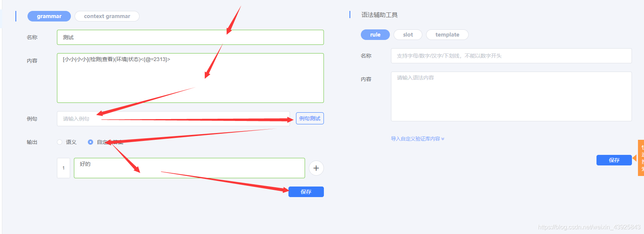
Task: Click the 例句测试 button
Action: tap(310, 118)
